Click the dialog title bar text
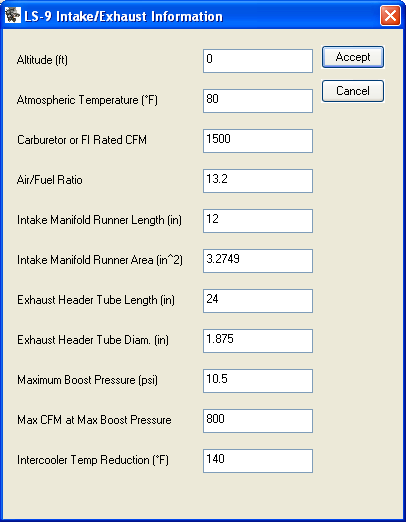This screenshot has width=406, height=522. tap(123, 16)
